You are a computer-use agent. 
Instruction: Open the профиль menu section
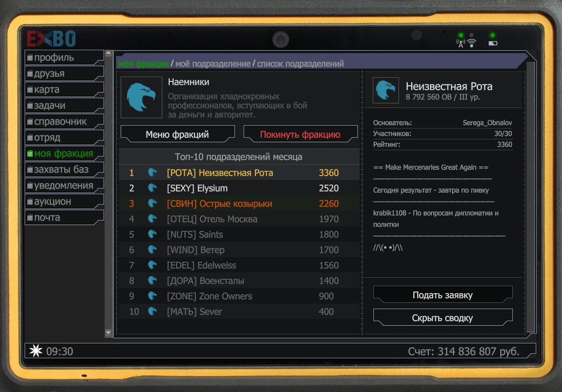click(63, 58)
